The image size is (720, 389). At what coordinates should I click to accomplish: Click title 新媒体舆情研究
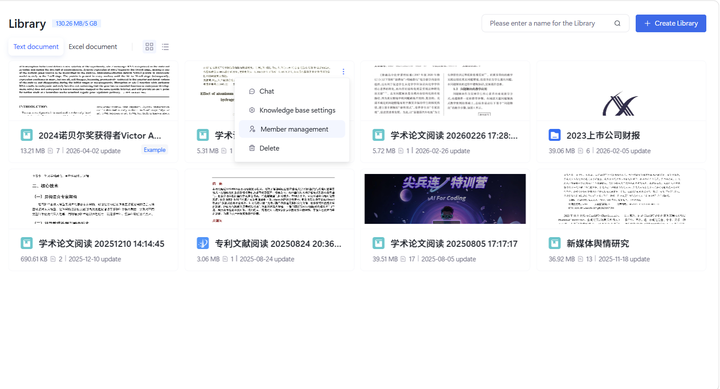point(597,244)
